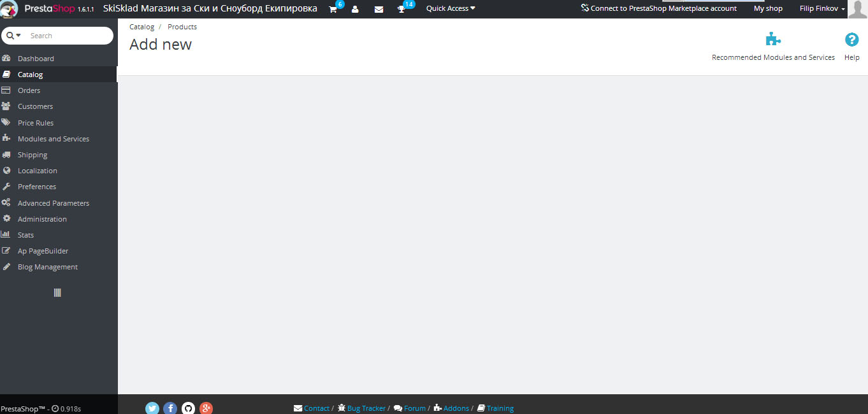Viewport: 868px width, 414px height.
Task: Click the Stats bar chart icon
Action: coord(6,234)
